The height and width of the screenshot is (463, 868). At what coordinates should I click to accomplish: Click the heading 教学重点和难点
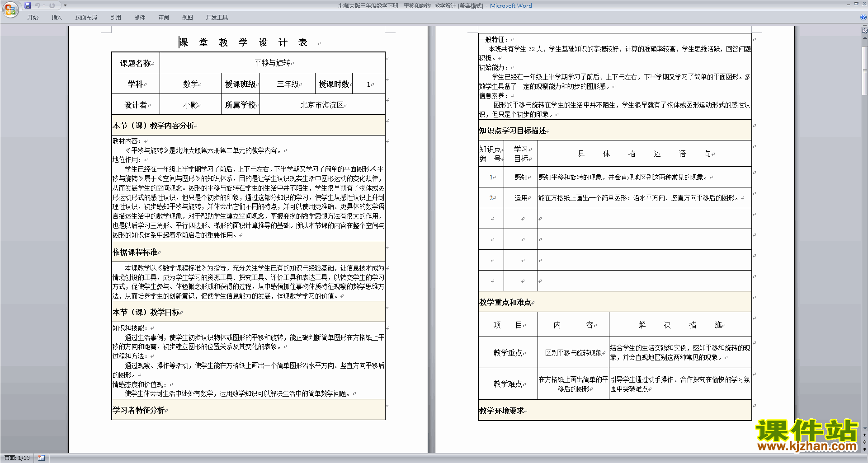[x=505, y=302]
